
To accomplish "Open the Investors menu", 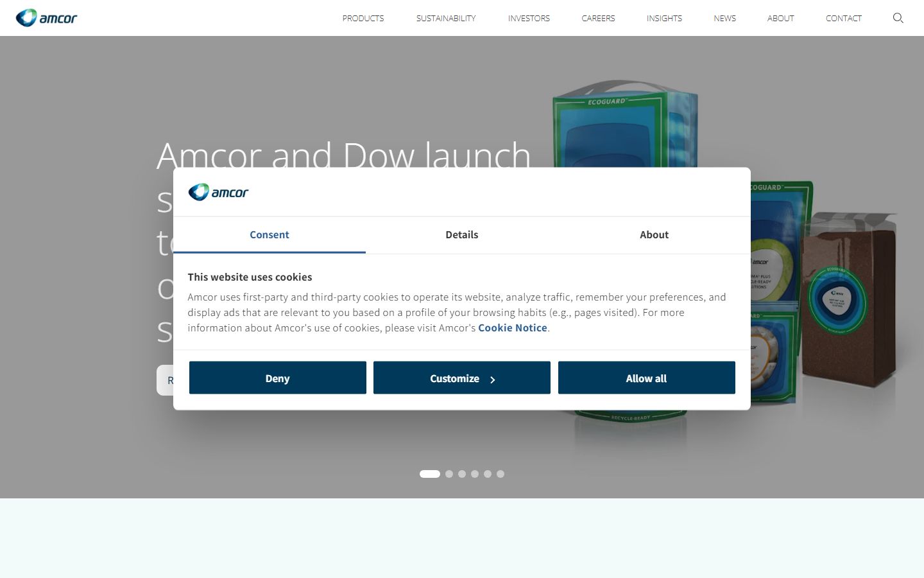I will pyautogui.click(x=529, y=18).
